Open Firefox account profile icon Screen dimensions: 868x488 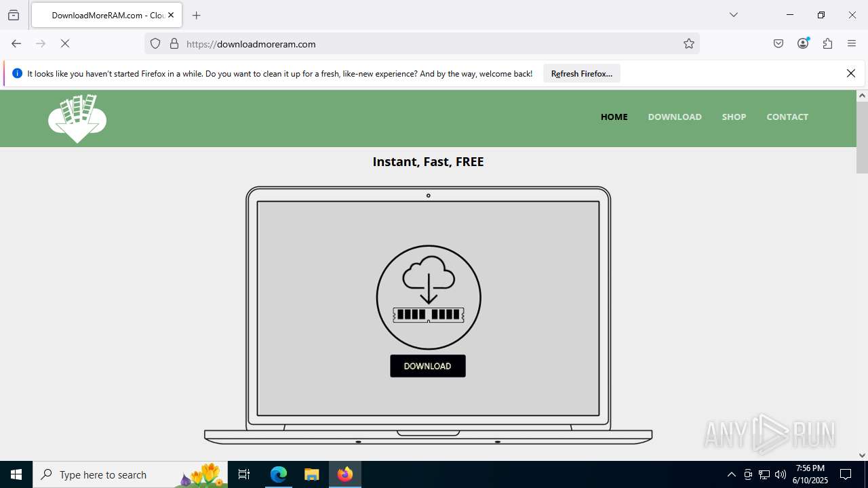803,43
